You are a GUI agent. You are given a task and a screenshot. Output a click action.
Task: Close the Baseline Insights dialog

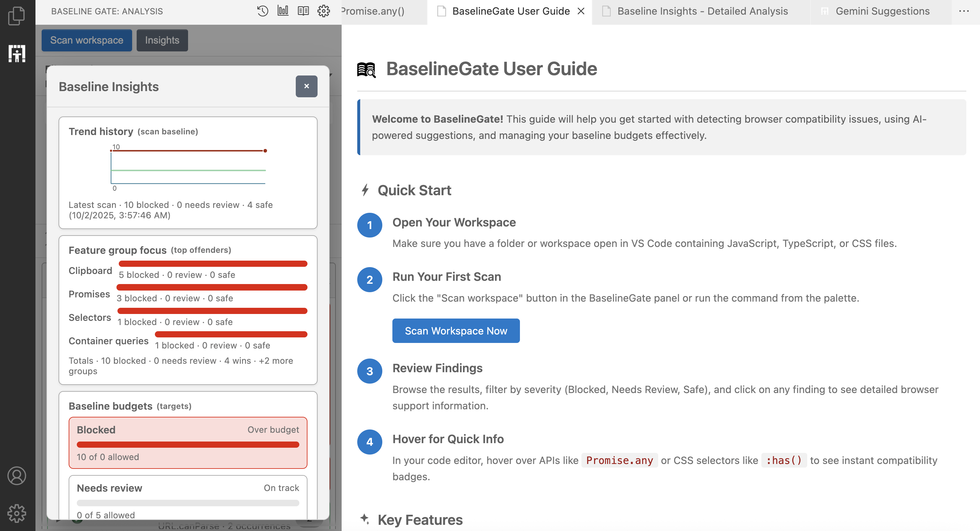click(306, 86)
